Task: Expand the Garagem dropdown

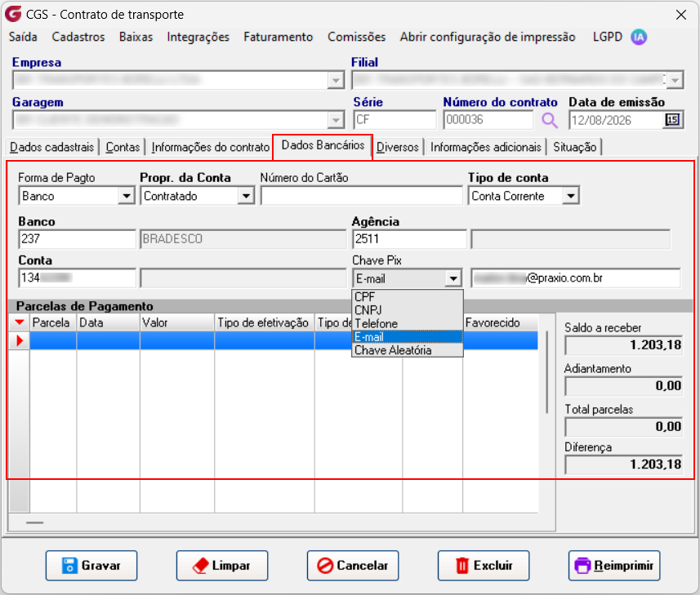Action: pyautogui.click(x=335, y=120)
